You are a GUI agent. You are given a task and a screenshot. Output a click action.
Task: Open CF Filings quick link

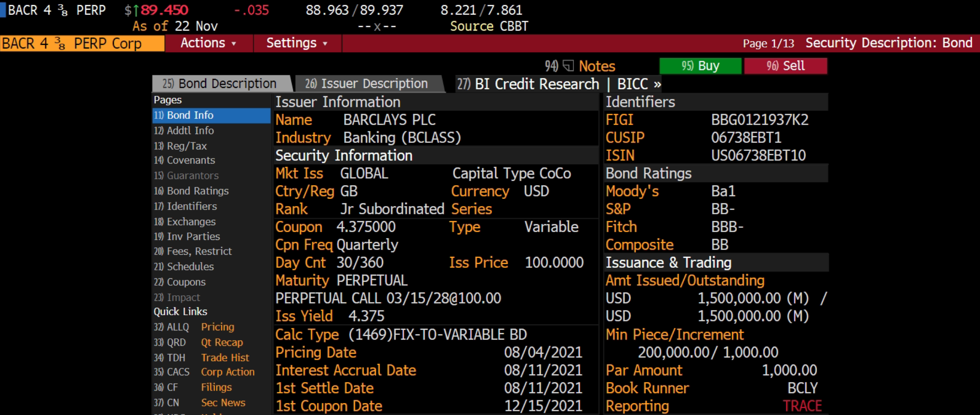[193, 387]
